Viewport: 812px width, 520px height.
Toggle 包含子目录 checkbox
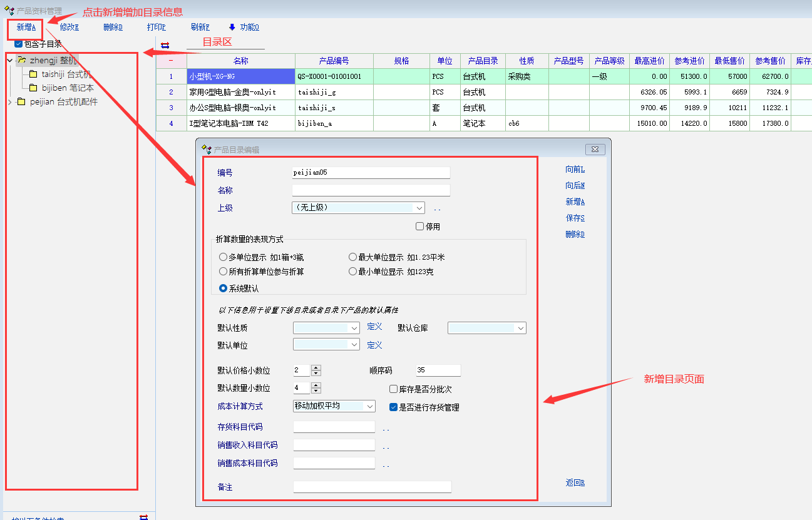[19, 44]
